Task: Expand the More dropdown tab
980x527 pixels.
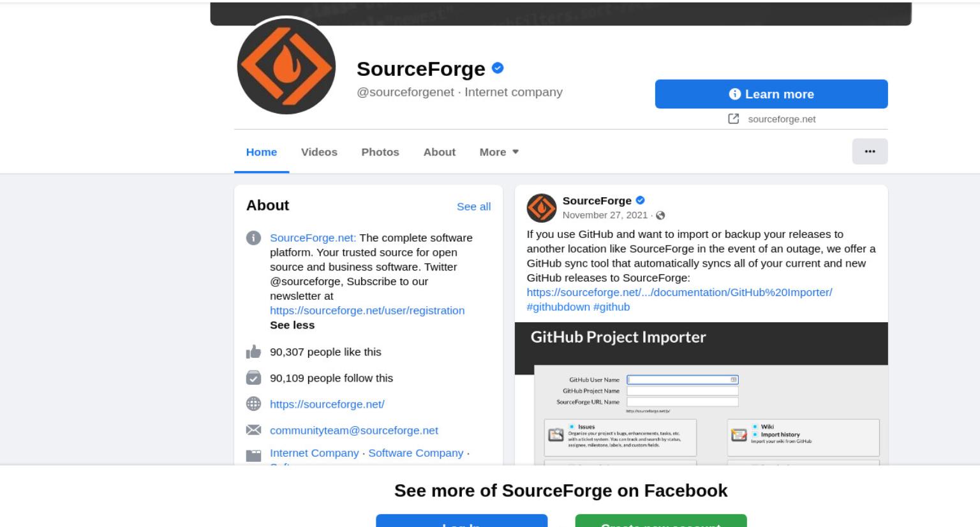Action: (499, 152)
